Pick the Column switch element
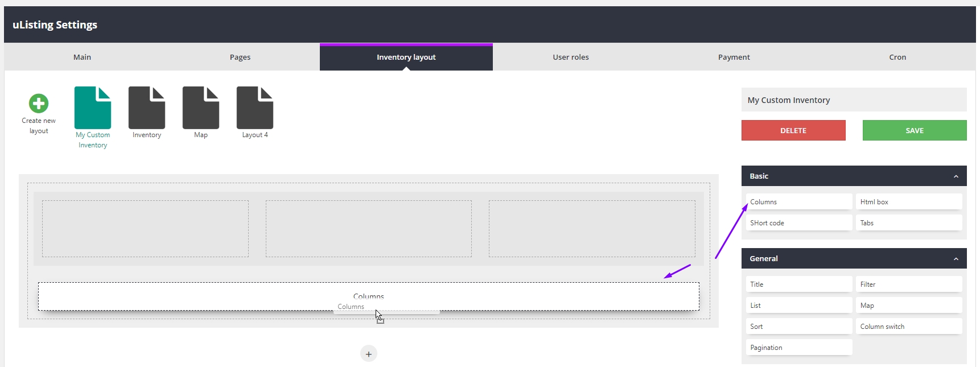Viewport: 980px width, 367px height. click(x=908, y=327)
